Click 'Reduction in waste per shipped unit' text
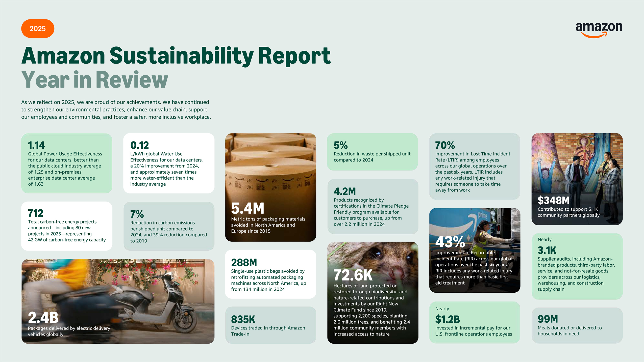This screenshot has height=362, width=644. [x=372, y=157]
